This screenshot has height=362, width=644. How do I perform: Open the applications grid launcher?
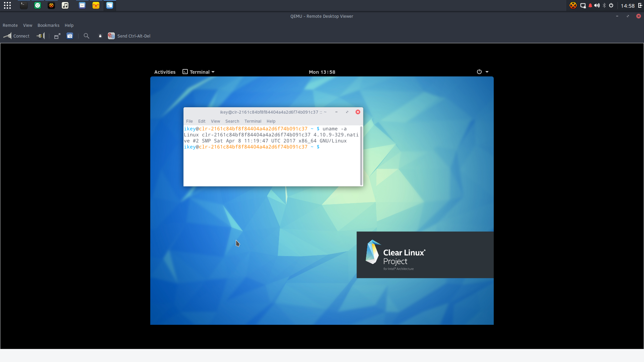click(x=7, y=5)
